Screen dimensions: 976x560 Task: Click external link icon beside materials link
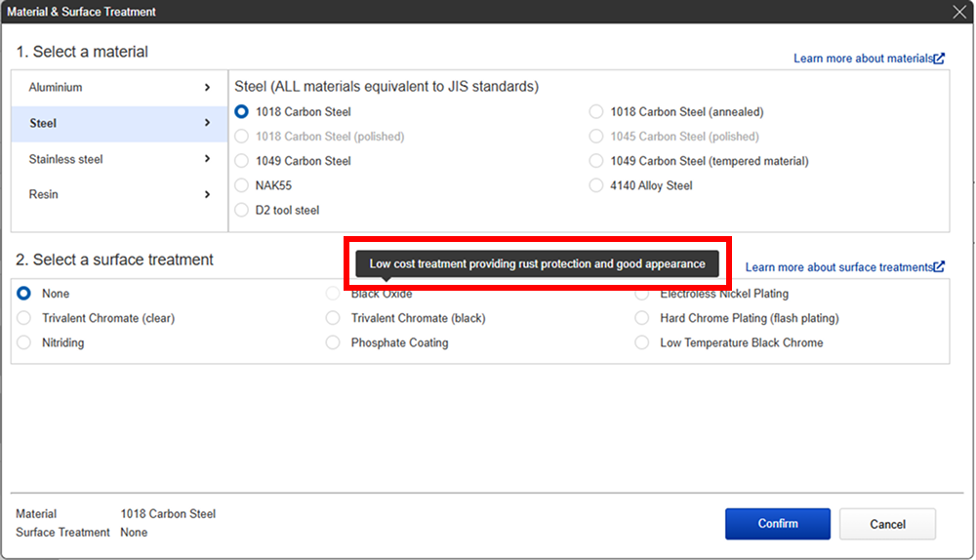click(939, 59)
